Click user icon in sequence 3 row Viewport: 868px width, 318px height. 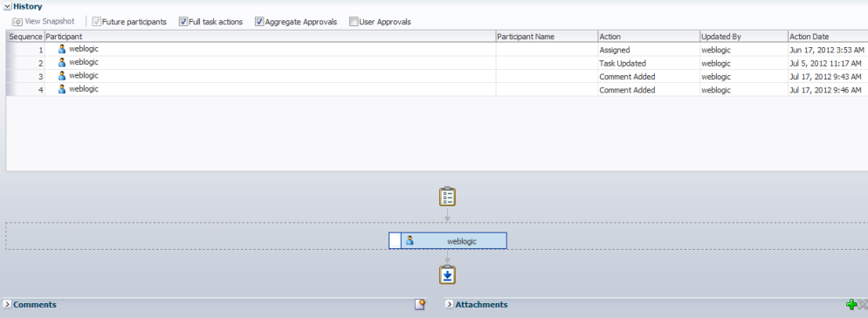(62, 75)
